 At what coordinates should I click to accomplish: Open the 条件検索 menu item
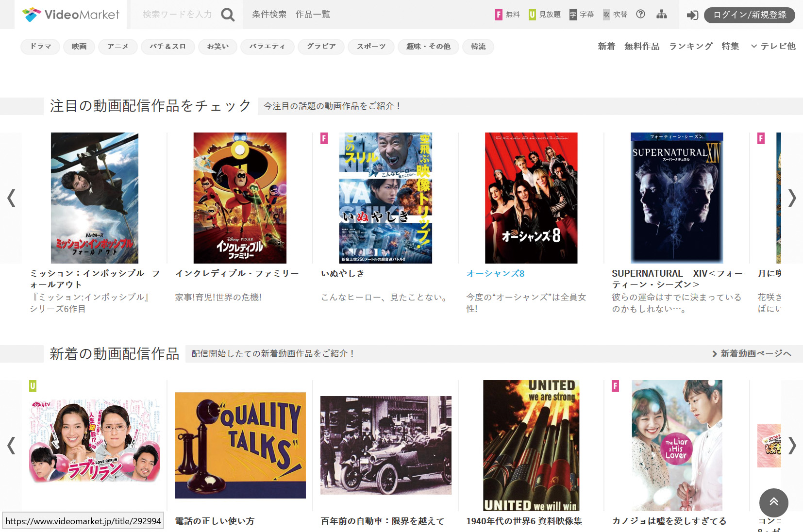[x=268, y=15]
